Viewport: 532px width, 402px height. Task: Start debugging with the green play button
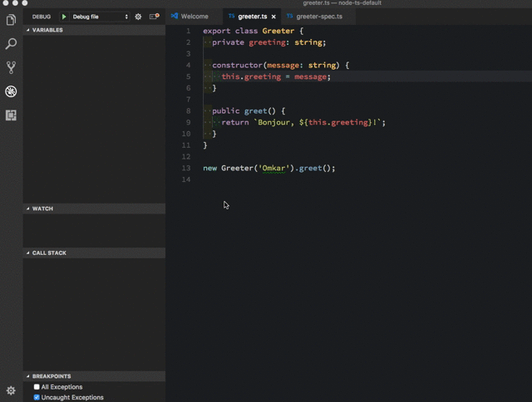pos(64,17)
